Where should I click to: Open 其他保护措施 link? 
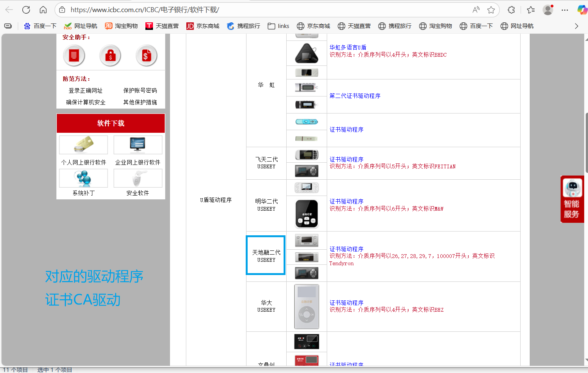140,103
